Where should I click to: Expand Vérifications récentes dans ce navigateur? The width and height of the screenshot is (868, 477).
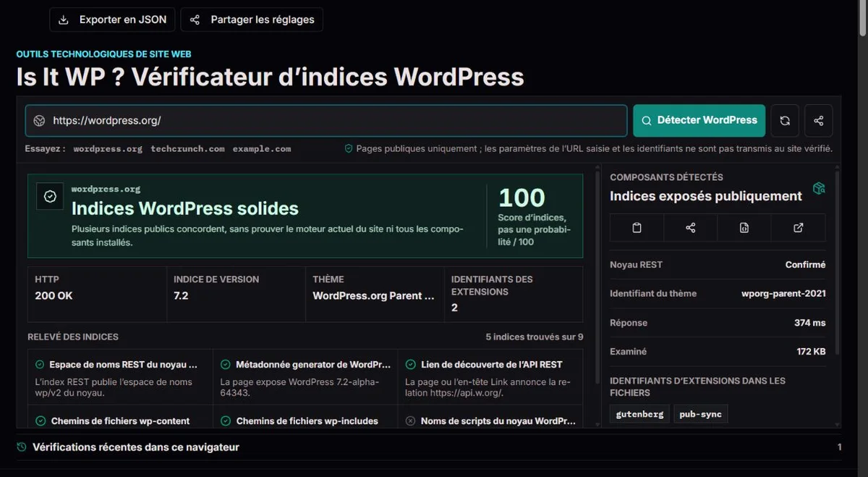(x=429, y=447)
